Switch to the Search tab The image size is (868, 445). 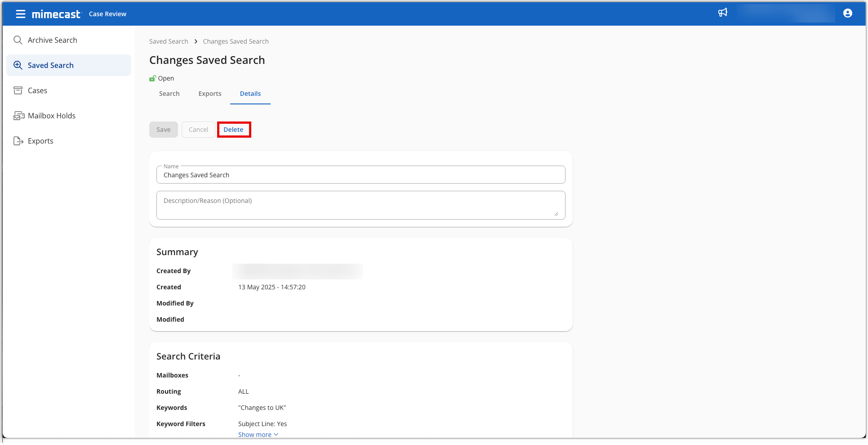[169, 94]
